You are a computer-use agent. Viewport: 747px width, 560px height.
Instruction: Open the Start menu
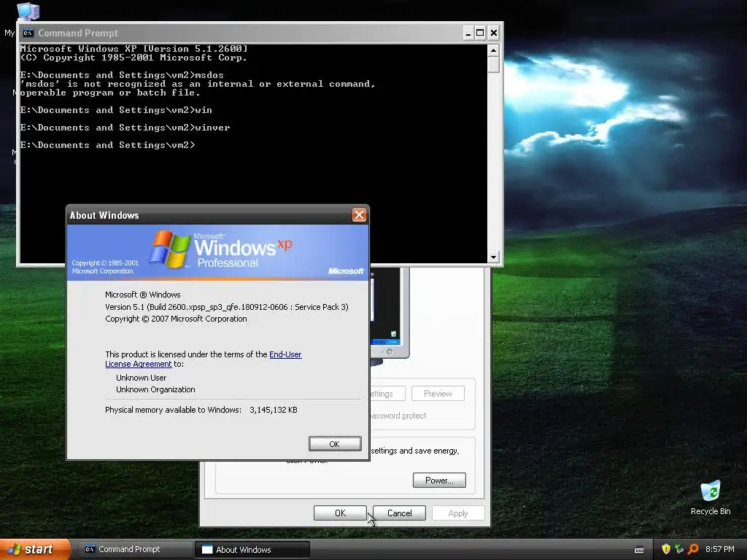[35, 549]
